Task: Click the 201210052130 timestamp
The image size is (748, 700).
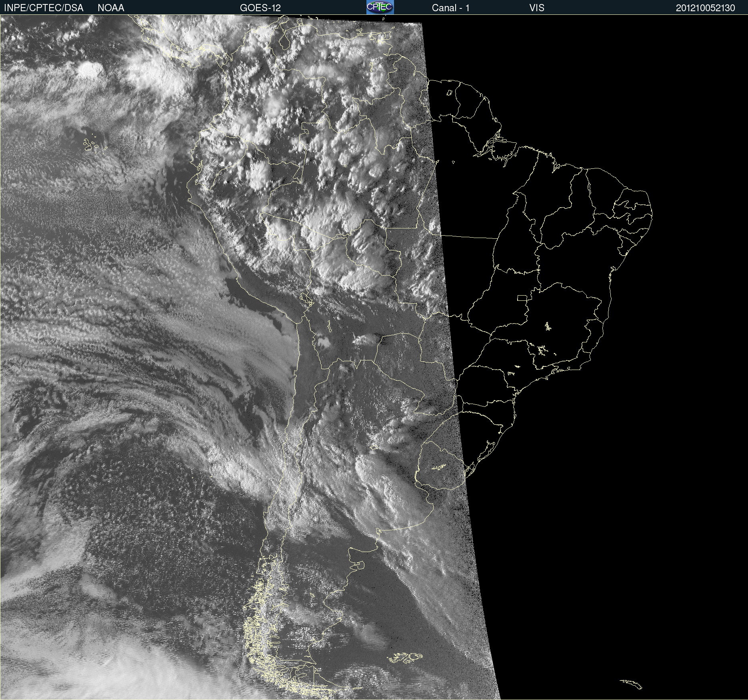Action: 705,8
